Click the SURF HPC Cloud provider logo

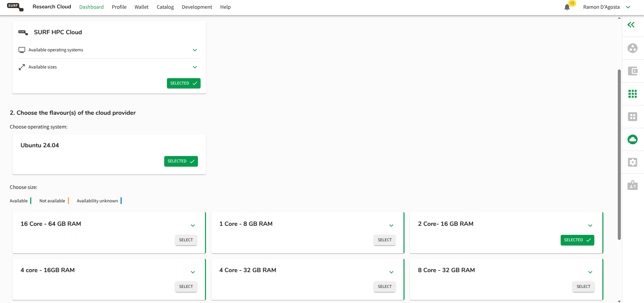[x=23, y=32]
